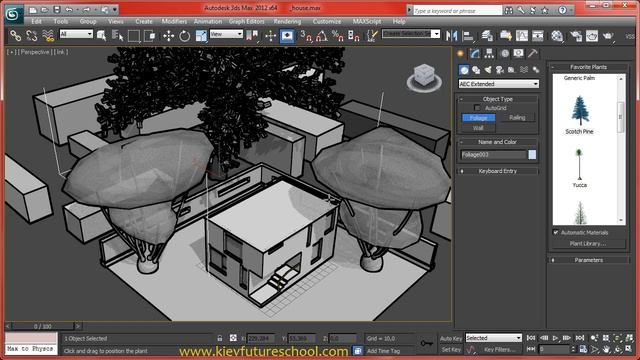Open the MAXScript menu
The image size is (640, 360).
click(367, 22)
